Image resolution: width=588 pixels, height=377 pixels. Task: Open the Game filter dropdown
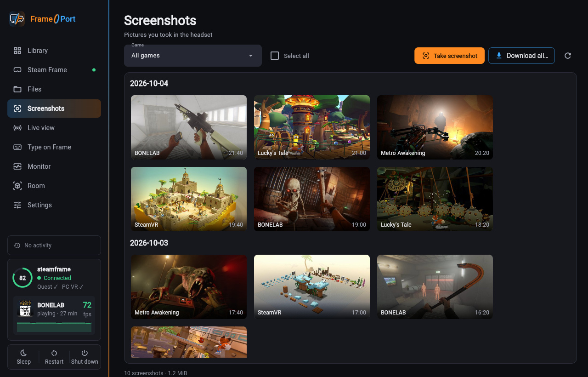coord(193,56)
